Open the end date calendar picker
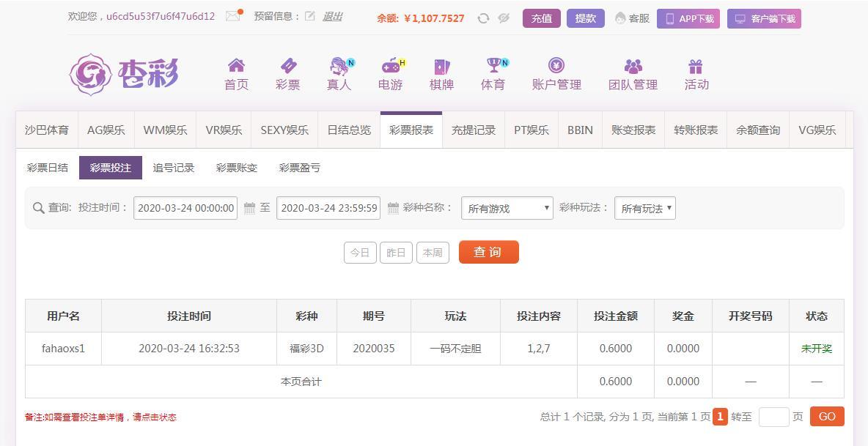Viewport: 868px width, 446px height. tap(393, 208)
